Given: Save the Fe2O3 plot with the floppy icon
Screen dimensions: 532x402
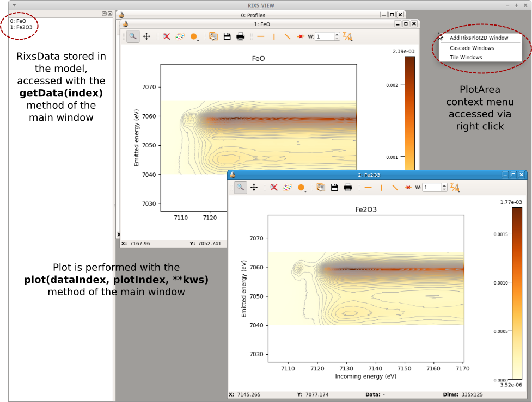Looking at the screenshot, I should click(334, 187).
